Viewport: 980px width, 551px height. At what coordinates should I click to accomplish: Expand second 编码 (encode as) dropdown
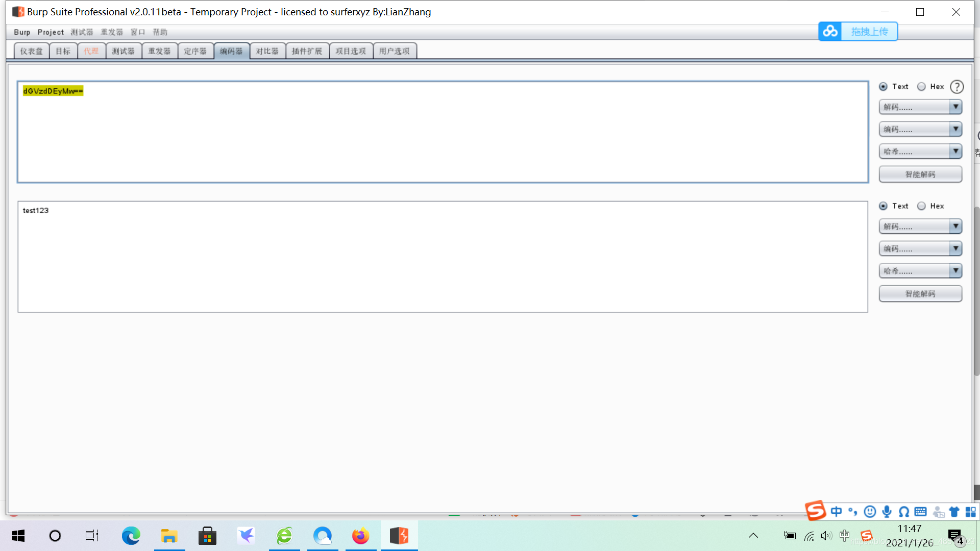pos(920,249)
